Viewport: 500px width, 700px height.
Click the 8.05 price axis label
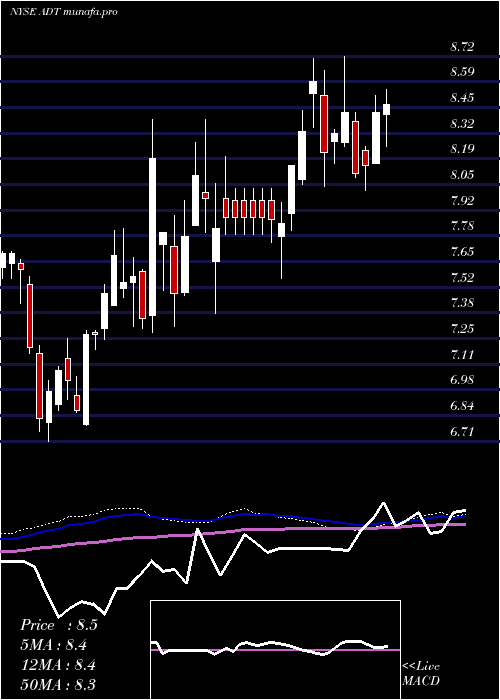point(462,175)
